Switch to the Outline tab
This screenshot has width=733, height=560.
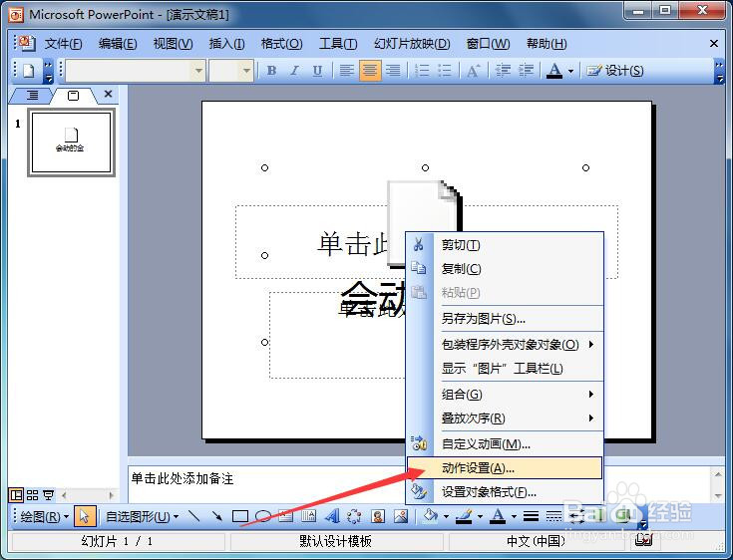32,96
